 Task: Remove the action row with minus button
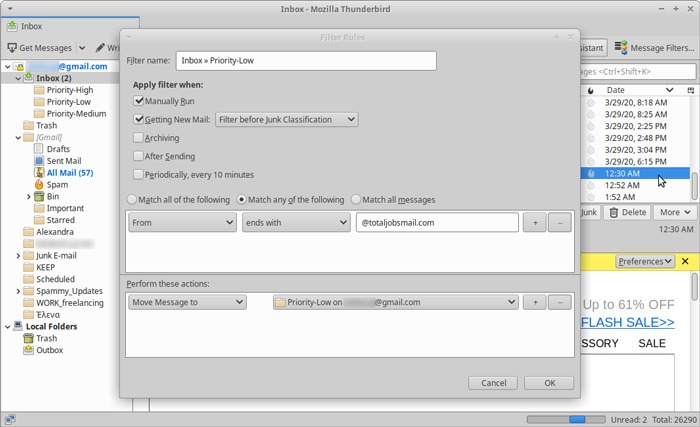pyautogui.click(x=560, y=302)
